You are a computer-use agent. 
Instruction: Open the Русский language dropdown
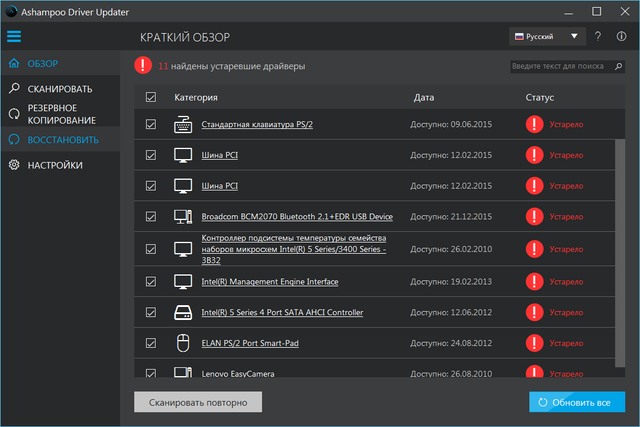coord(547,37)
